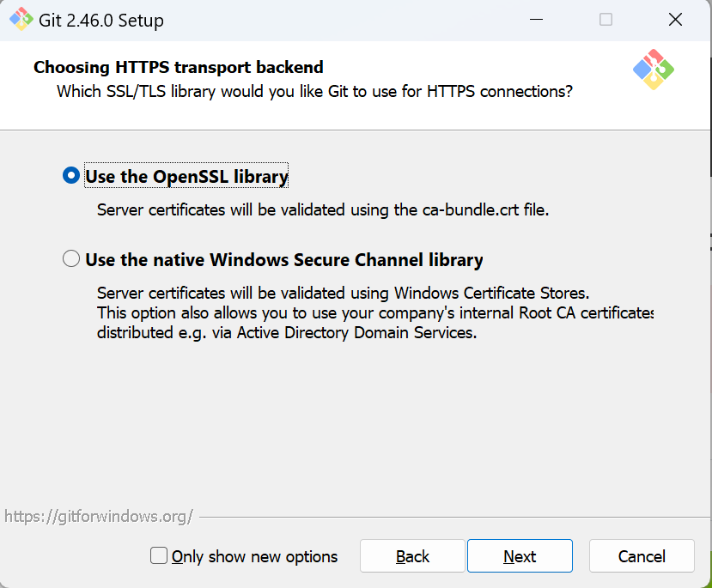This screenshot has height=588, width=712.
Task: Close the Git 2.46.0 Setup window
Action: coord(675,20)
